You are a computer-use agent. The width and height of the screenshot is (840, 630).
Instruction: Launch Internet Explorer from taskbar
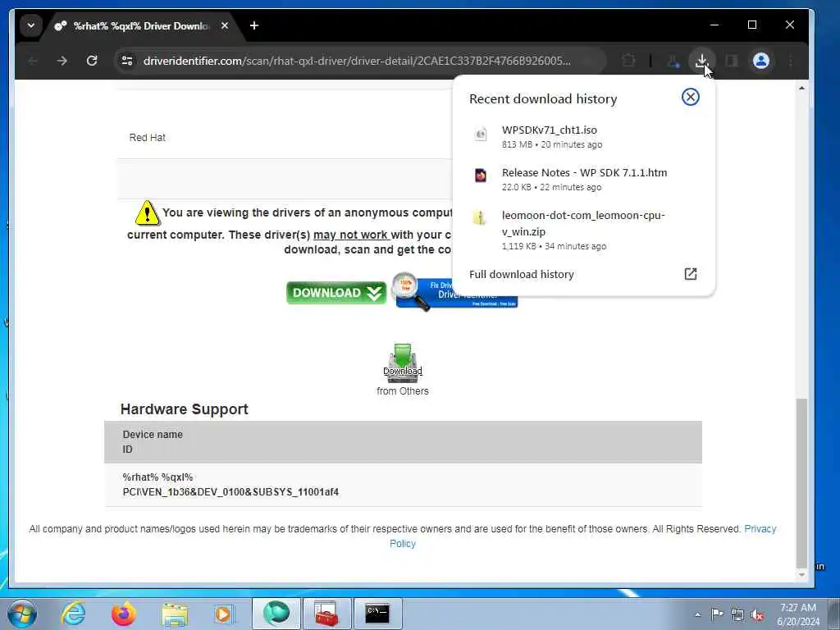point(73,614)
